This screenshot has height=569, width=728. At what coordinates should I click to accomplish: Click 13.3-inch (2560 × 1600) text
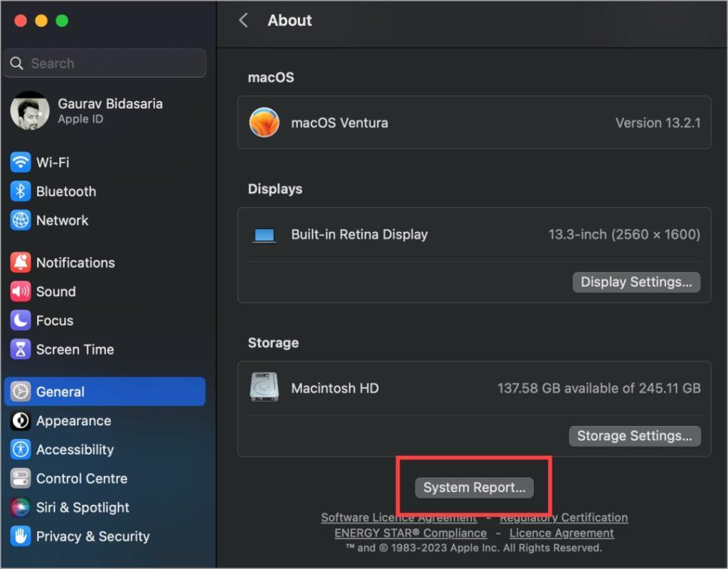click(x=624, y=234)
